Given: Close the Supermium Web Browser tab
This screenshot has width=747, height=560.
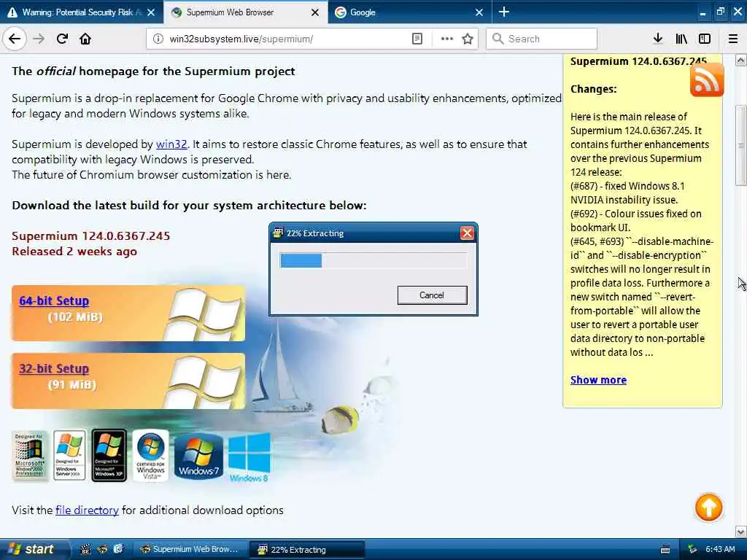Looking at the screenshot, I should 315,12.
